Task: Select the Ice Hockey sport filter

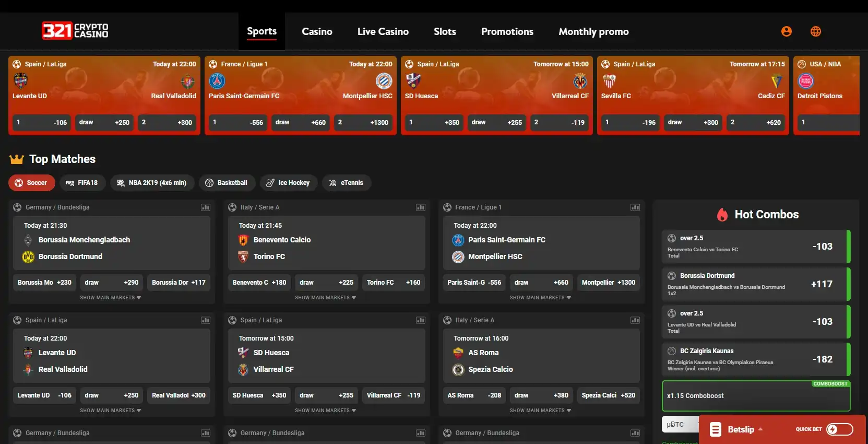Action: coord(288,183)
